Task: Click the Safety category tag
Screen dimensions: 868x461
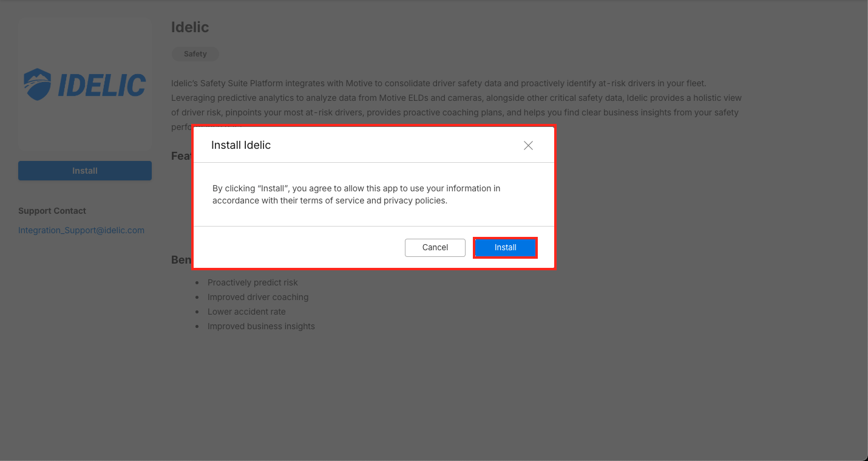Action: point(195,54)
